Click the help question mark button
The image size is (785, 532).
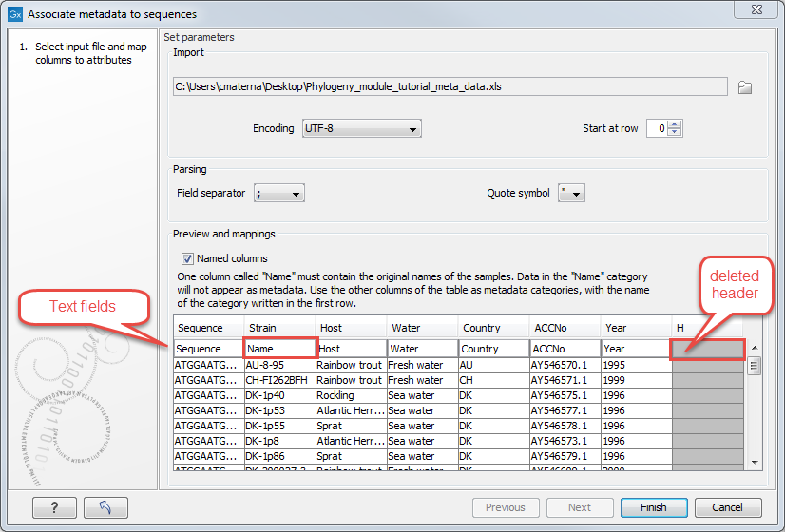pyautogui.click(x=53, y=507)
